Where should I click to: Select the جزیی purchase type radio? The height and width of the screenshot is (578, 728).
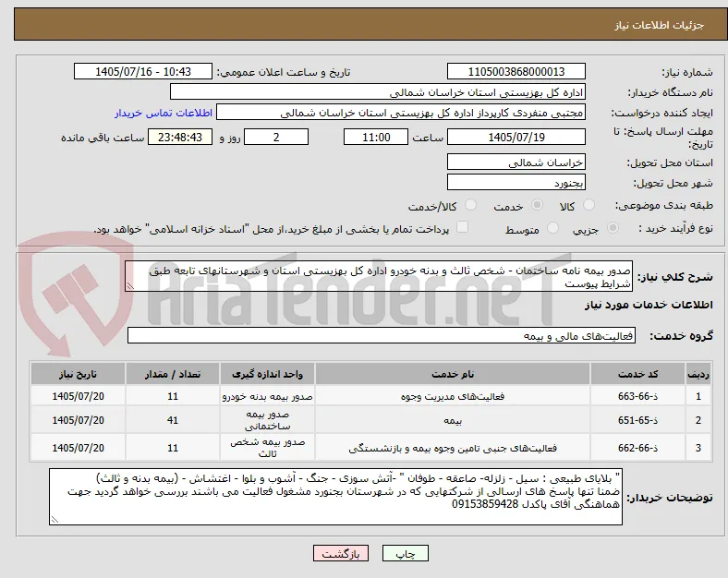pos(613,228)
